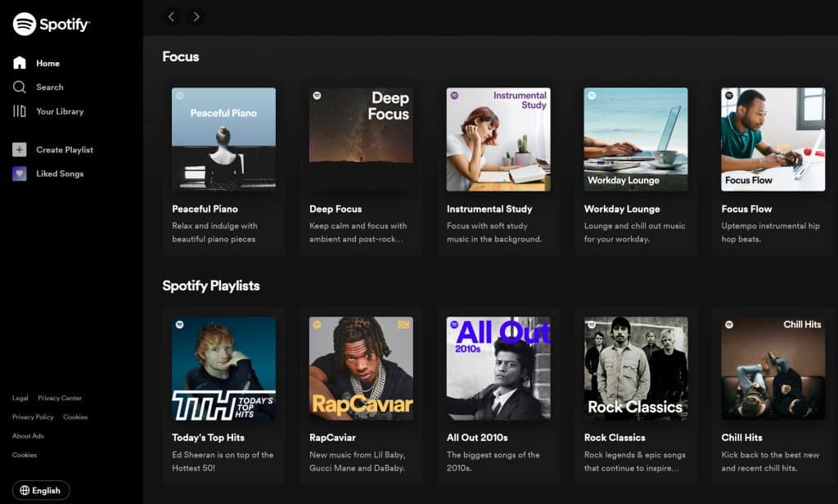This screenshot has width=838, height=504.
Task: Open Your Library via its sidebar icon
Action: (19, 111)
